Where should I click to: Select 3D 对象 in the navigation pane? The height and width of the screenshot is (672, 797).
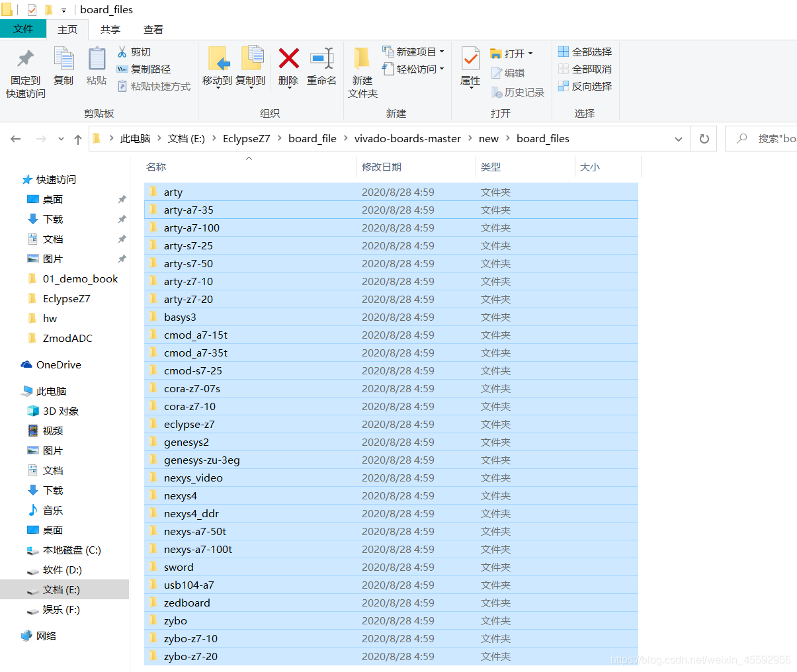(53, 411)
